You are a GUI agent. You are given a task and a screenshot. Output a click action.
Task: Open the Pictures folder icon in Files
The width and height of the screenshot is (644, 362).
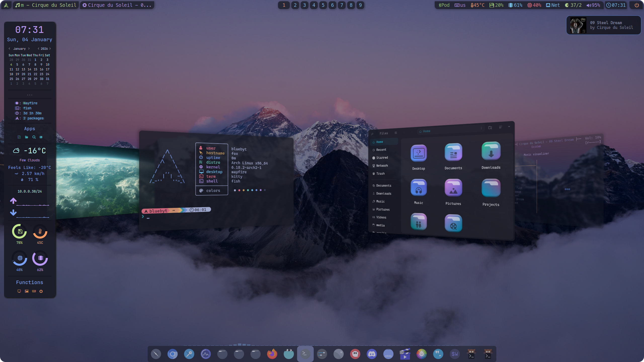click(x=453, y=188)
